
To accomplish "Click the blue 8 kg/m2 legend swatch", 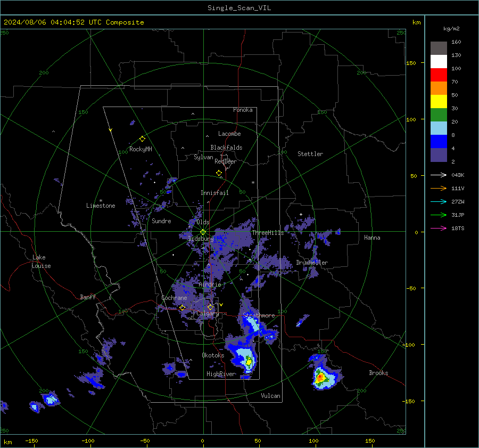I will [439, 142].
